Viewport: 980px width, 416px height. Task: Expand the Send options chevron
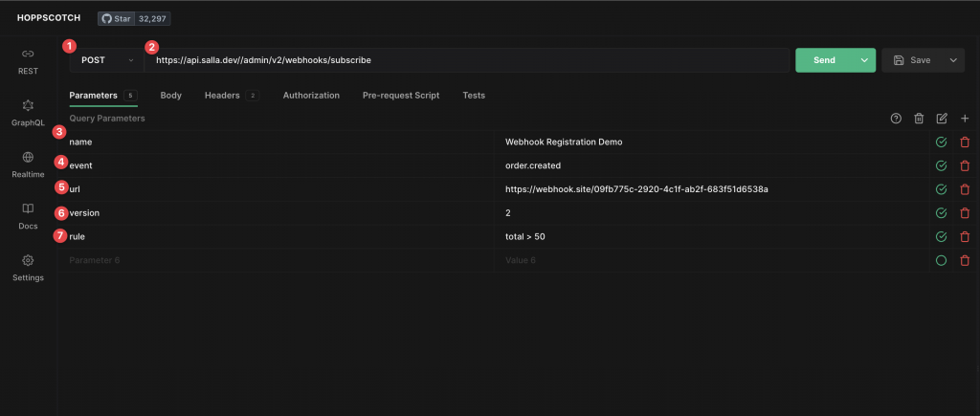pyautogui.click(x=864, y=60)
